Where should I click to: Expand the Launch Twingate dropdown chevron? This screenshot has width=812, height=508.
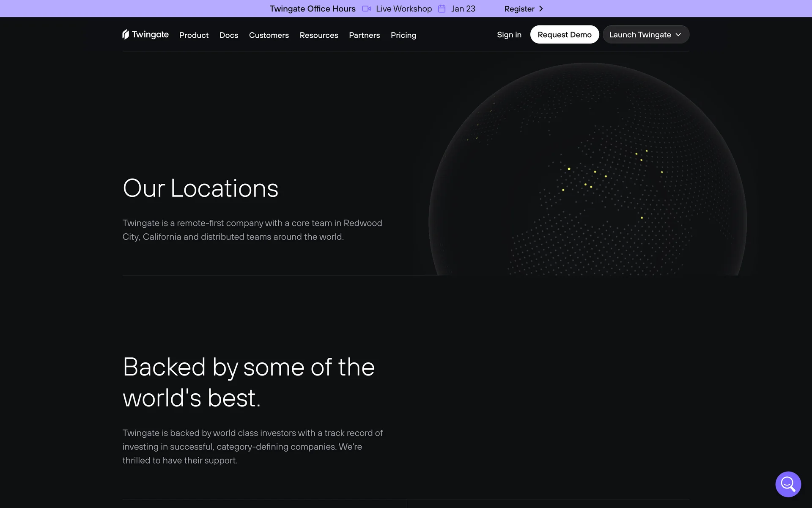click(x=678, y=35)
